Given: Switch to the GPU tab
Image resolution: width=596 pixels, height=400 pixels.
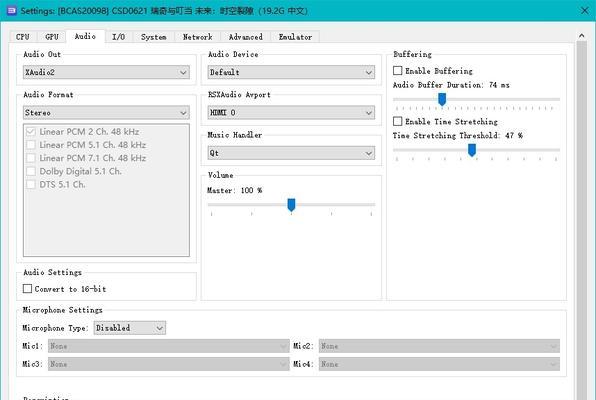Looking at the screenshot, I should 52,37.
